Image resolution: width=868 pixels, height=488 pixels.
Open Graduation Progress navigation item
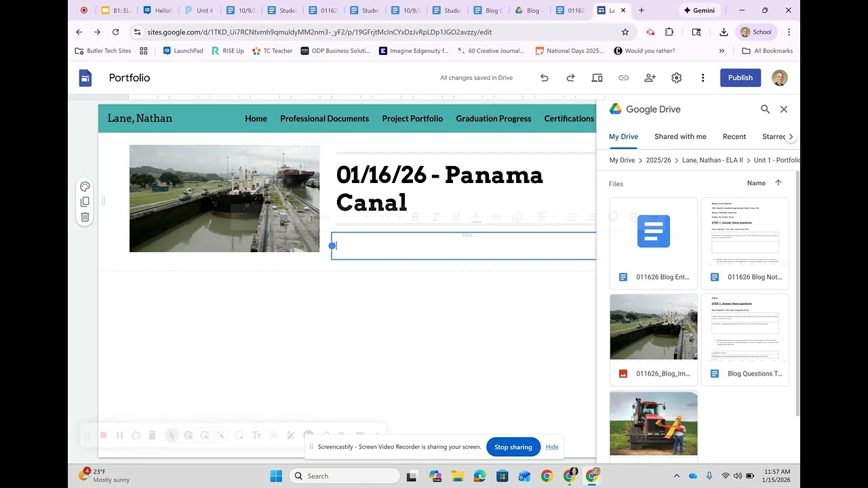[493, 119]
